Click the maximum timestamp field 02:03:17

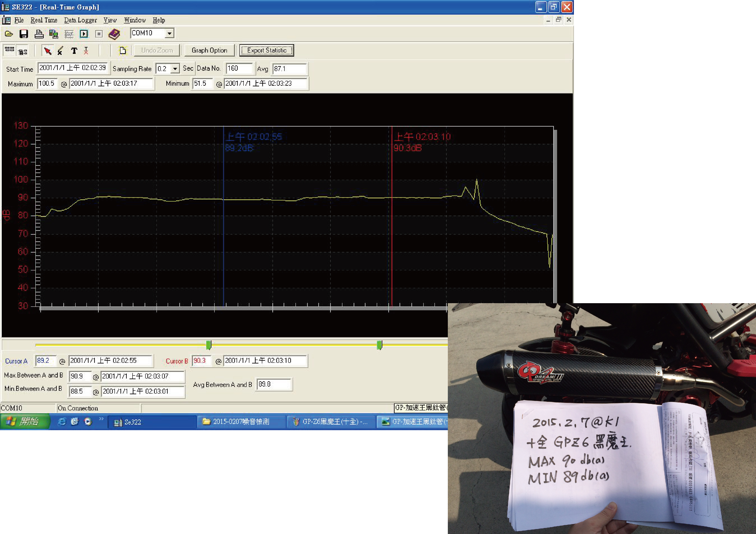[111, 84]
